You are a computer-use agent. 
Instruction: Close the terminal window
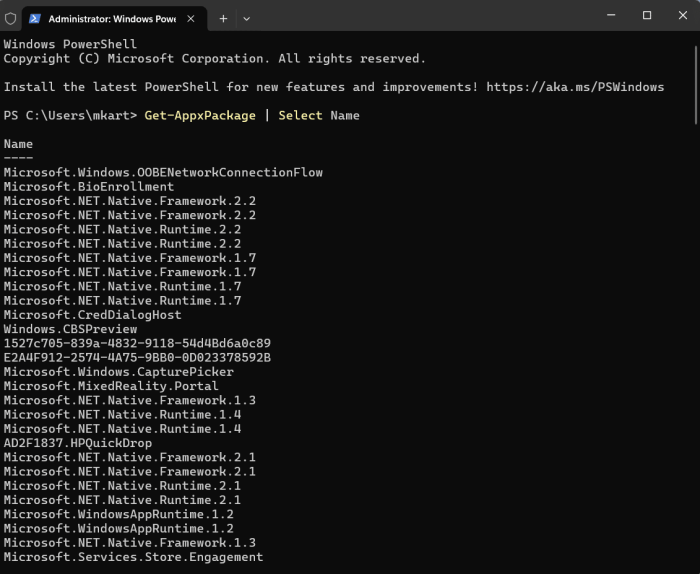click(x=683, y=15)
